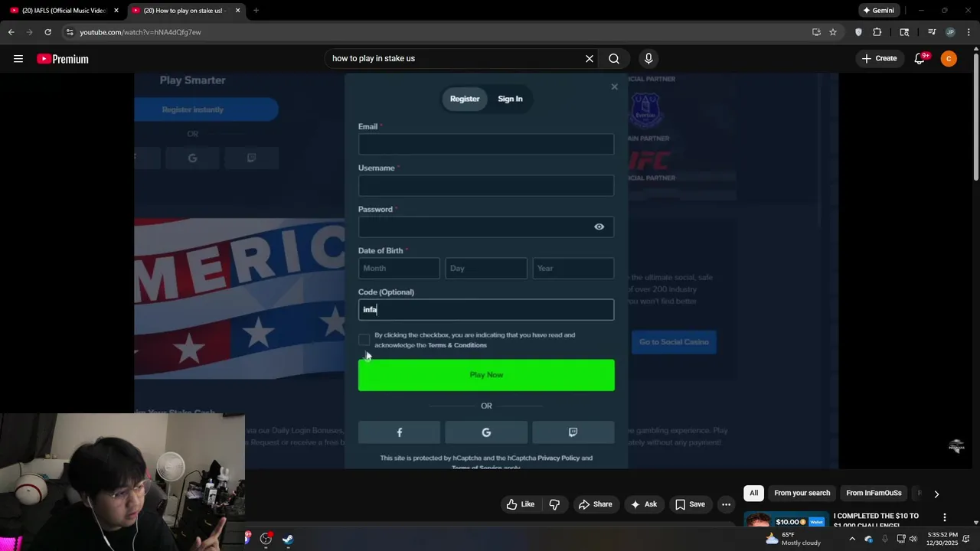
Task: Open the JP Chrome profile avatar
Action: coord(950,32)
